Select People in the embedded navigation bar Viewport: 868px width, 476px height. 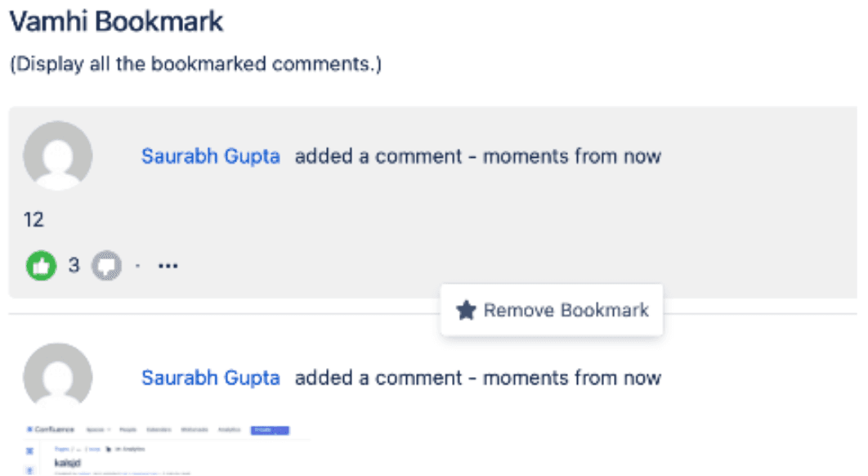click(128, 430)
